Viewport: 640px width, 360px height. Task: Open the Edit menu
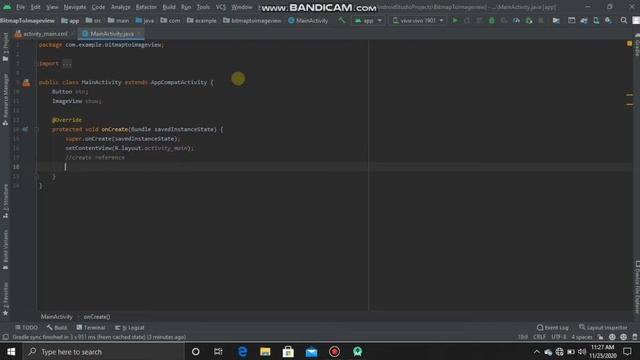coord(36,7)
